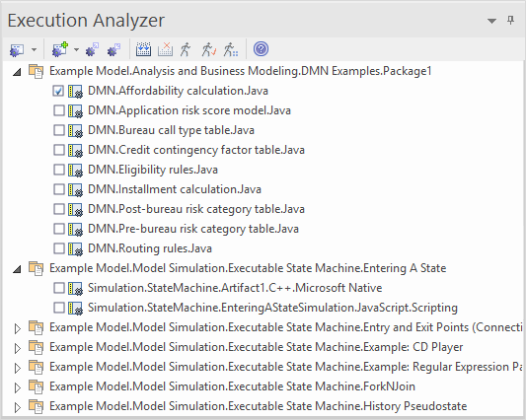
Task: Open the dropdown arrow beside add script icon
Action: point(77,49)
